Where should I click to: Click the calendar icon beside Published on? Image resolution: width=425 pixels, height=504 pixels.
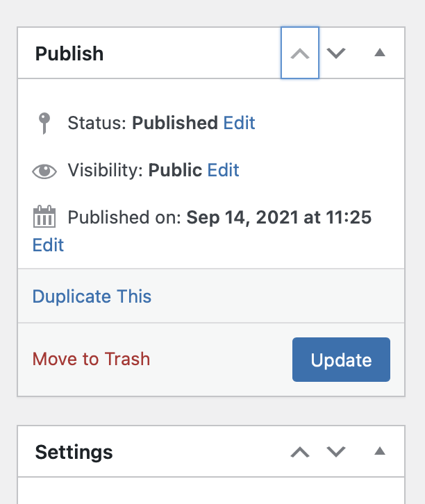pyautogui.click(x=44, y=217)
